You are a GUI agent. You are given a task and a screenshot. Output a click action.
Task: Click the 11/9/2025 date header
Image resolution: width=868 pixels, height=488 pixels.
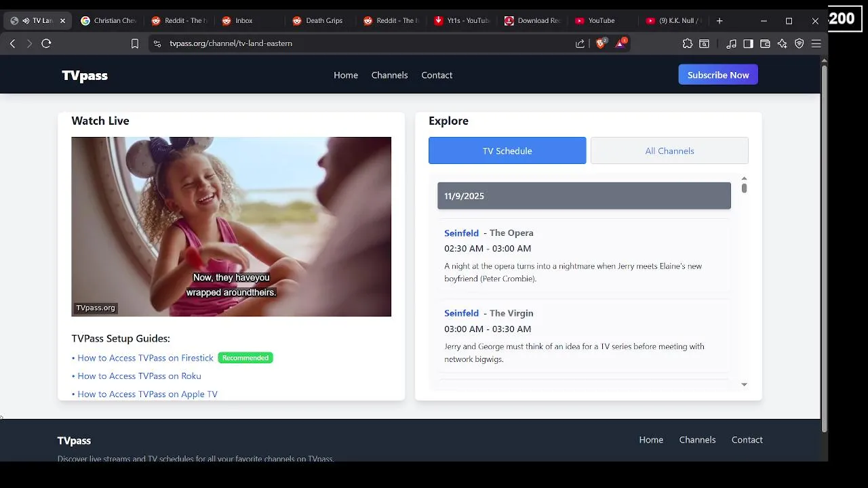tap(584, 196)
